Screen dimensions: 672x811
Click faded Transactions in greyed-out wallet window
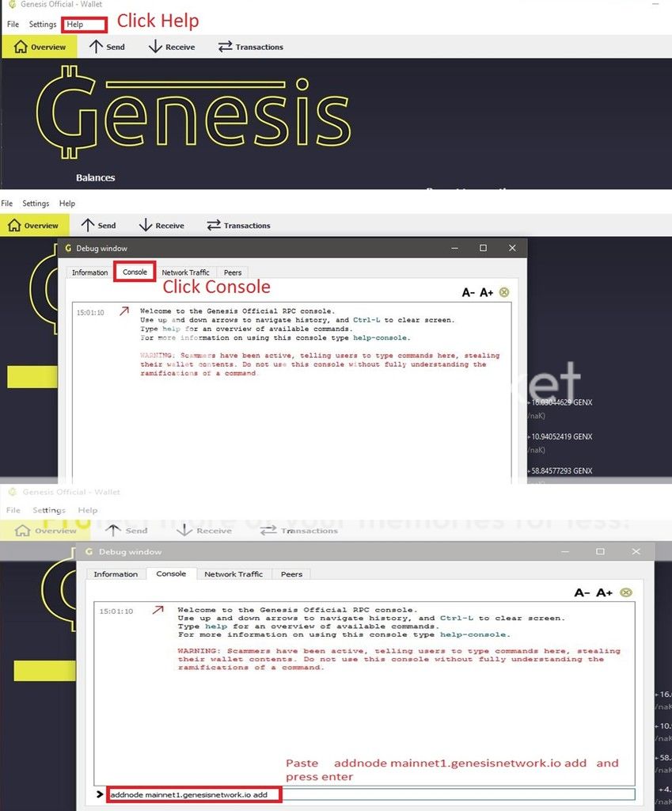point(298,531)
